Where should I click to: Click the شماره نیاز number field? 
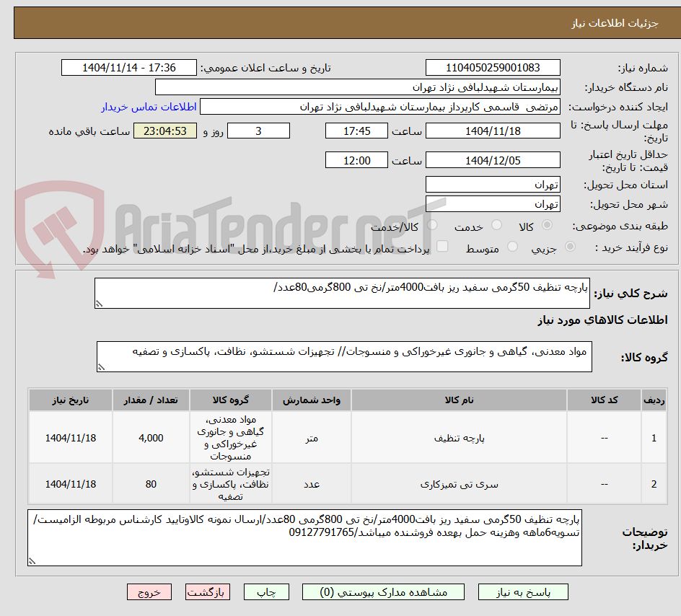pyautogui.click(x=493, y=68)
